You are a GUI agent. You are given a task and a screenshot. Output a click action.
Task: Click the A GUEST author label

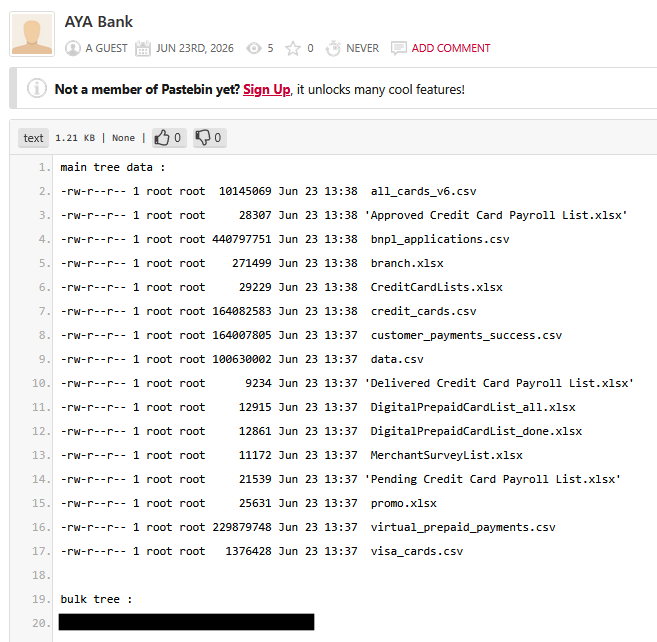(x=106, y=48)
